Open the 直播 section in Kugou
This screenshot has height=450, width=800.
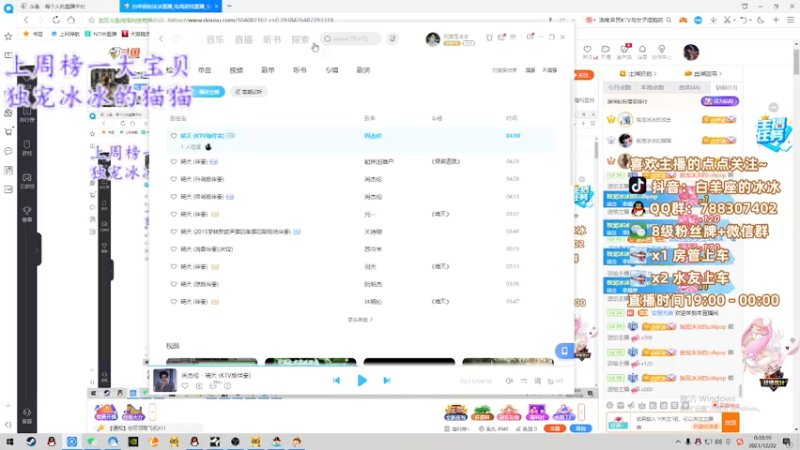click(244, 39)
